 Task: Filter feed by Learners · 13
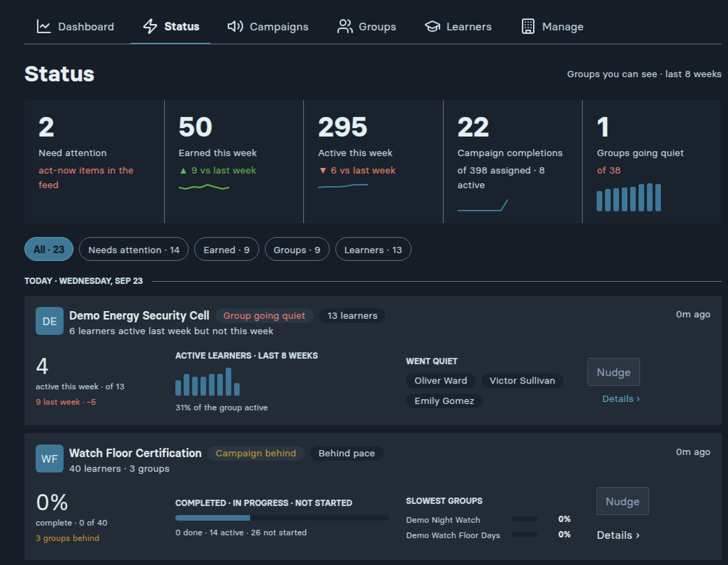pyautogui.click(x=373, y=249)
